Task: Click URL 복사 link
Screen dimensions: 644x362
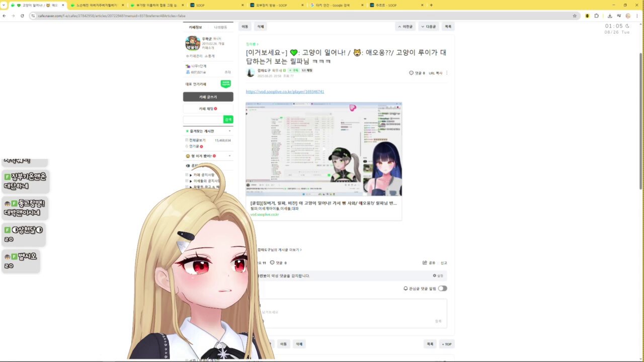Action: (x=435, y=73)
